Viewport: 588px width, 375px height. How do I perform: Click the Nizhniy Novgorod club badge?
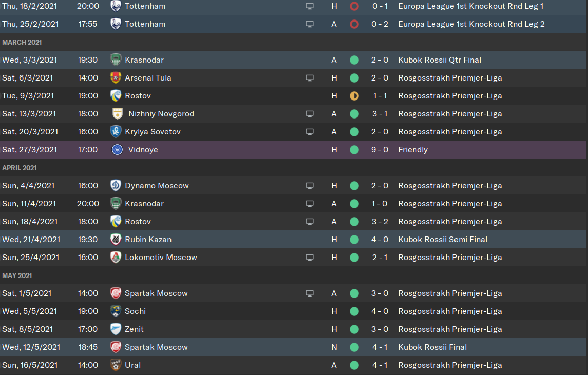(x=118, y=114)
